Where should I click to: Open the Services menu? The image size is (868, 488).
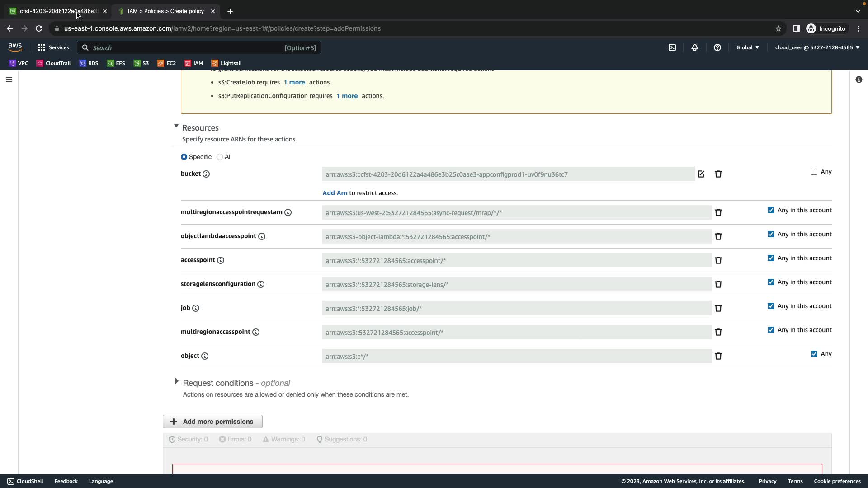click(53, 47)
